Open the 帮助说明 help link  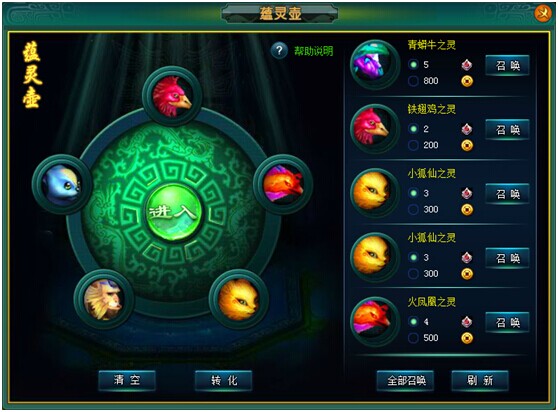tap(314, 51)
